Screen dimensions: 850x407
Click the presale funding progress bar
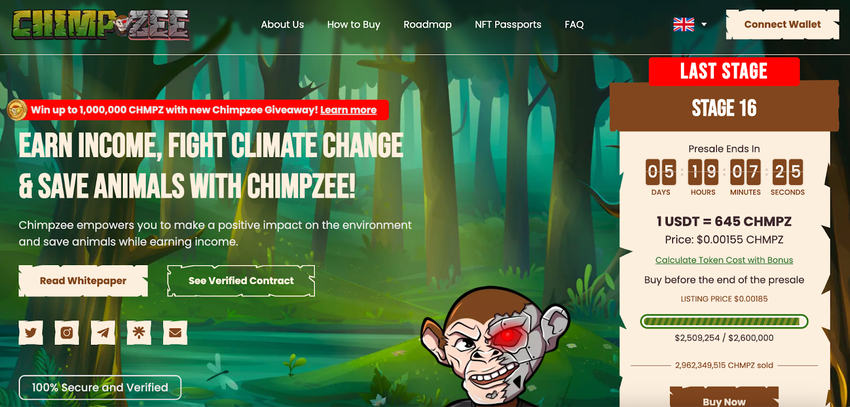tap(724, 322)
